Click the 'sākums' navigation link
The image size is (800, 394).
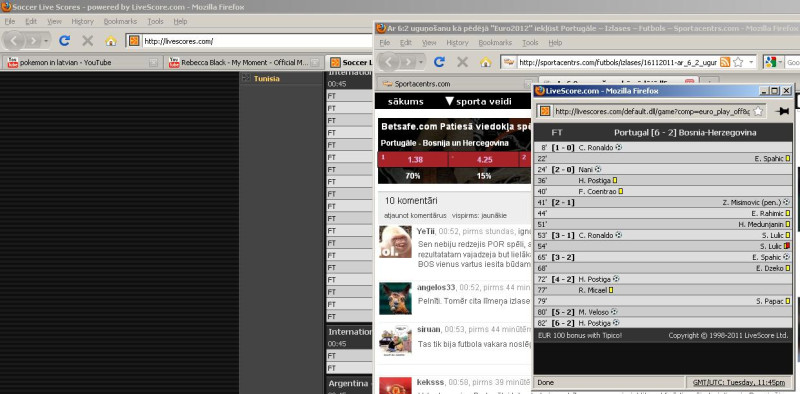tap(406, 101)
